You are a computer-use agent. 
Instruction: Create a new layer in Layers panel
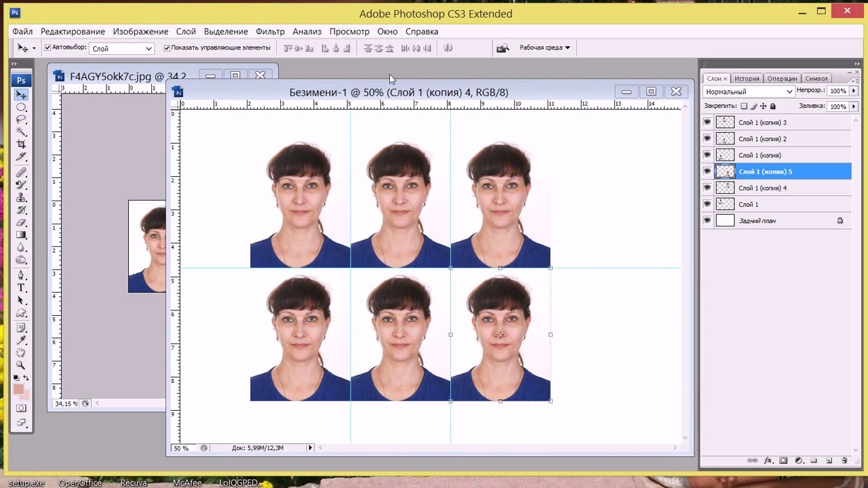pos(829,460)
